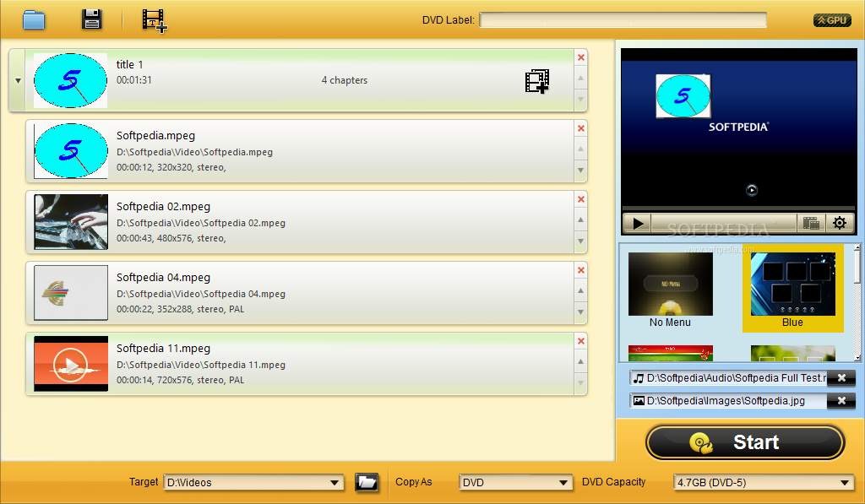Viewport: 865px width, 504px height.
Task: Remove Softpedia 02.mpeg from the list
Action: pos(581,199)
